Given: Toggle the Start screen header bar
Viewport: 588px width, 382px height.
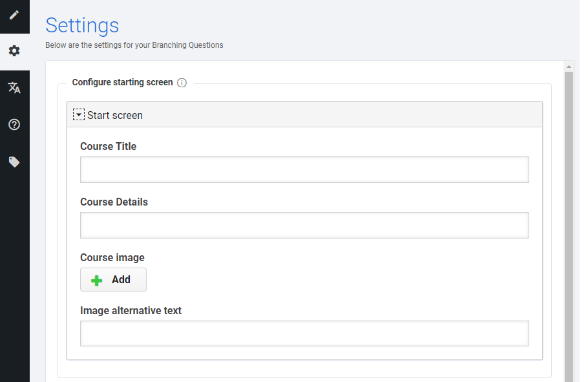Looking at the screenshot, I should (x=304, y=114).
